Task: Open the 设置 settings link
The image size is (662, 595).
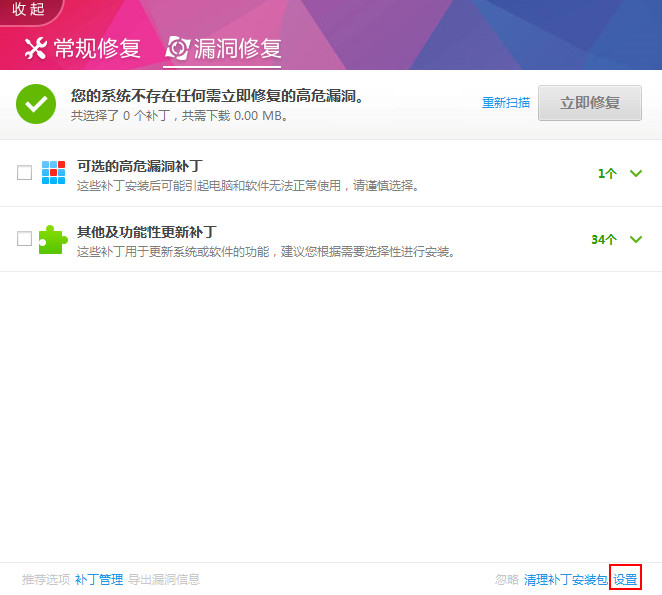Action: pyautogui.click(x=625, y=579)
